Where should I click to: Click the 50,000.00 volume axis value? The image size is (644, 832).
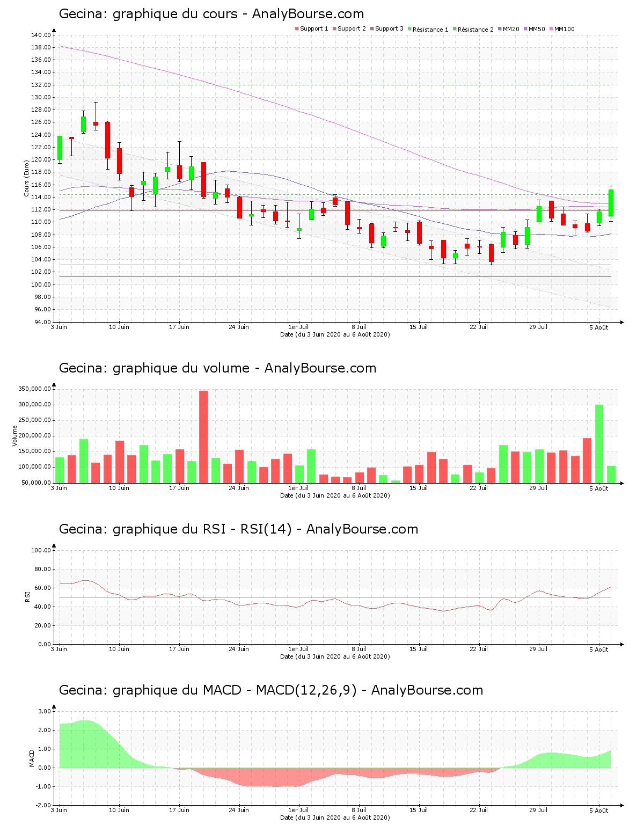click(x=38, y=483)
